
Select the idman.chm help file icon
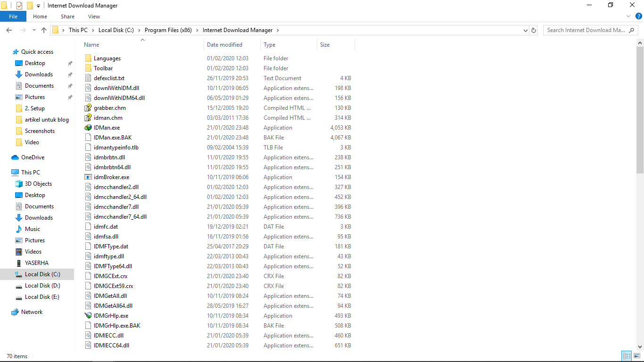88,118
